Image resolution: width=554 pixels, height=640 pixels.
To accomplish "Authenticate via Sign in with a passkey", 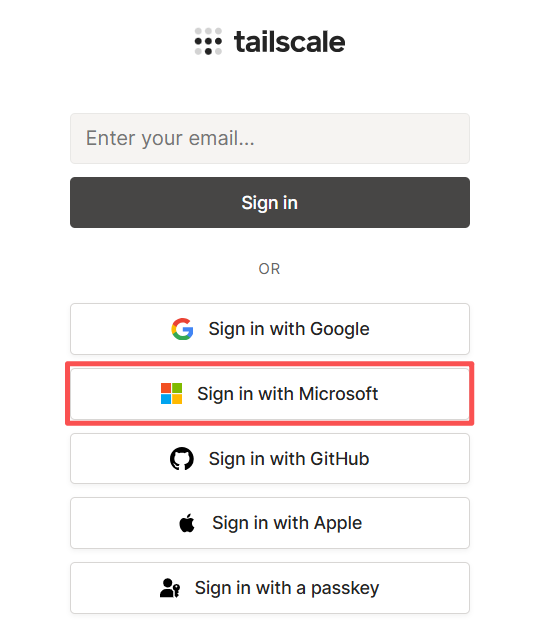I will coord(270,588).
